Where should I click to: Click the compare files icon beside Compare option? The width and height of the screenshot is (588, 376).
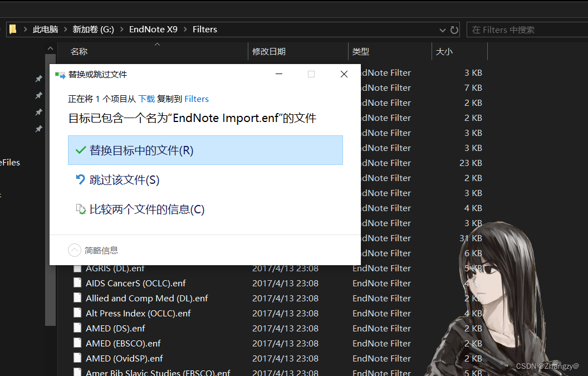[x=81, y=209]
